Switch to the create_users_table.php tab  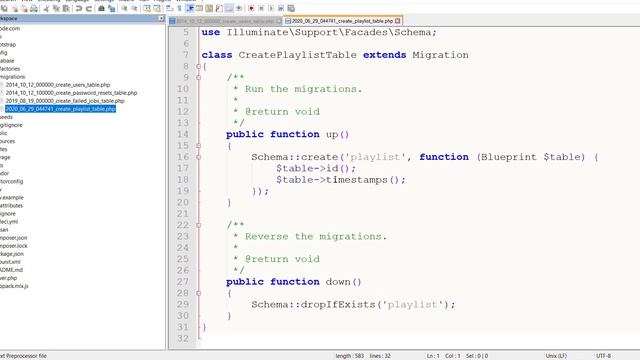(225, 21)
